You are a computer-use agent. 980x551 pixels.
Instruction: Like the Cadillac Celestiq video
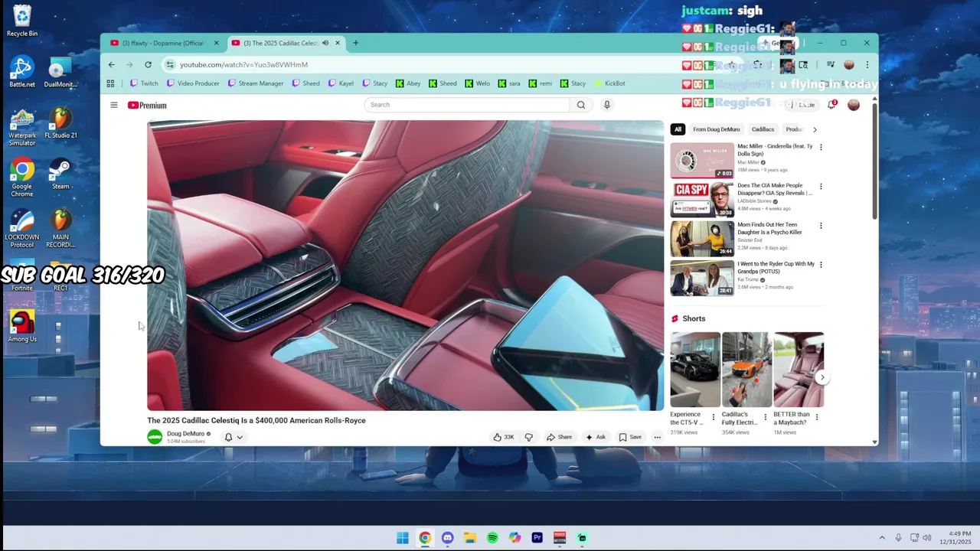[x=503, y=437]
